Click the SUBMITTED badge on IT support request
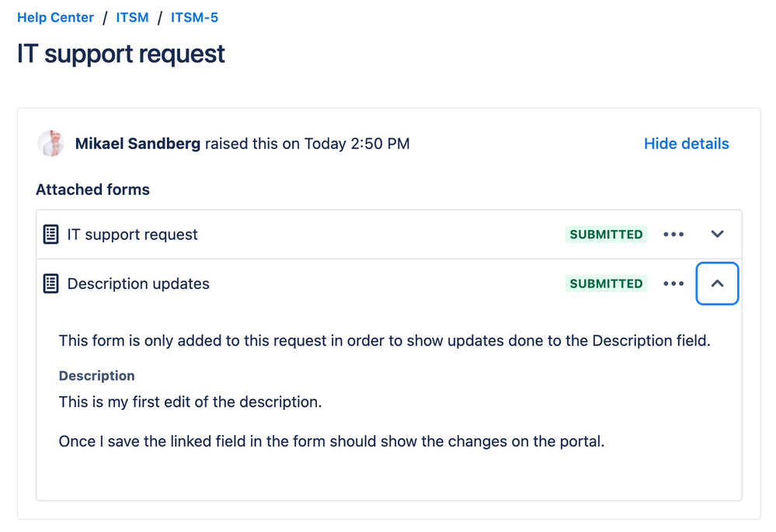This screenshot has width=776, height=532. click(x=606, y=234)
